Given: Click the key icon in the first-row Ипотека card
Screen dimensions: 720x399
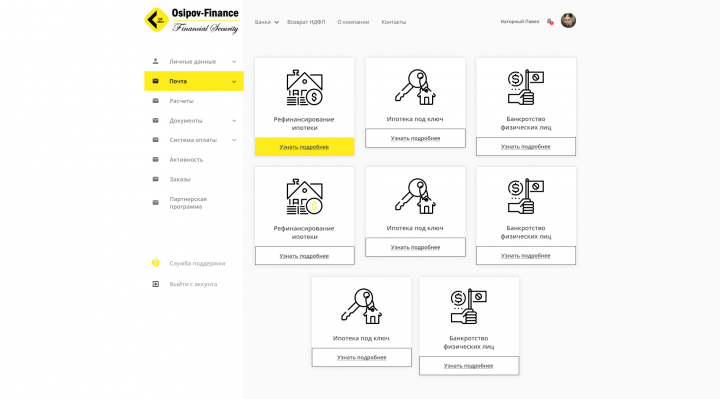Looking at the screenshot, I should (415, 87).
